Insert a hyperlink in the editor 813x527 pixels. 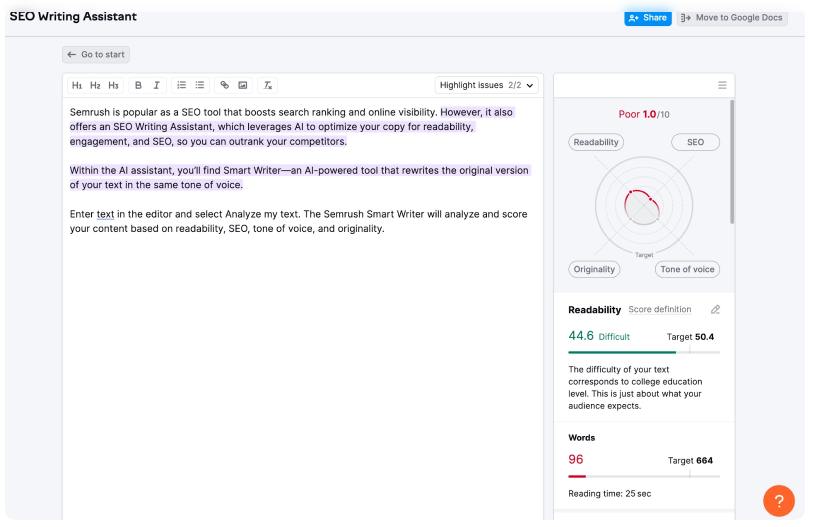pos(225,86)
